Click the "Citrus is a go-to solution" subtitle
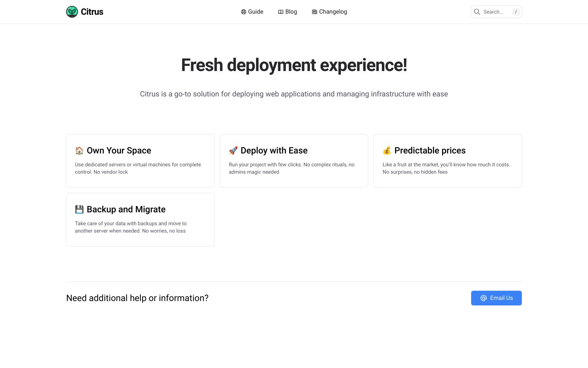The width and height of the screenshot is (588, 368). pos(294,94)
